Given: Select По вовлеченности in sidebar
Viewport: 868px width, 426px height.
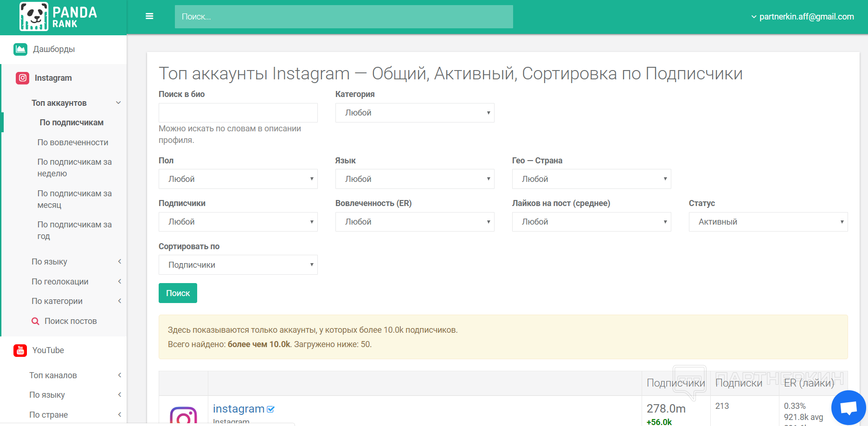Looking at the screenshot, I should click(73, 142).
